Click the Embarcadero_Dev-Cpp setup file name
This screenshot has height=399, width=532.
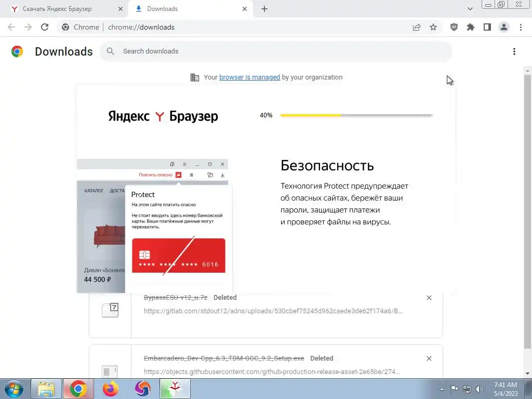[x=224, y=358]
